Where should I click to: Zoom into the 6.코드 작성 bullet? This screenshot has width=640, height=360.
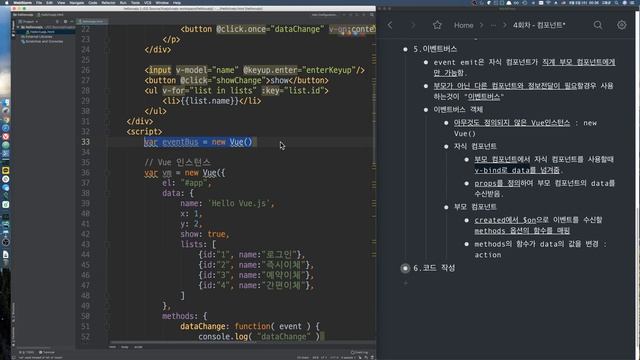tap(405, 268)
